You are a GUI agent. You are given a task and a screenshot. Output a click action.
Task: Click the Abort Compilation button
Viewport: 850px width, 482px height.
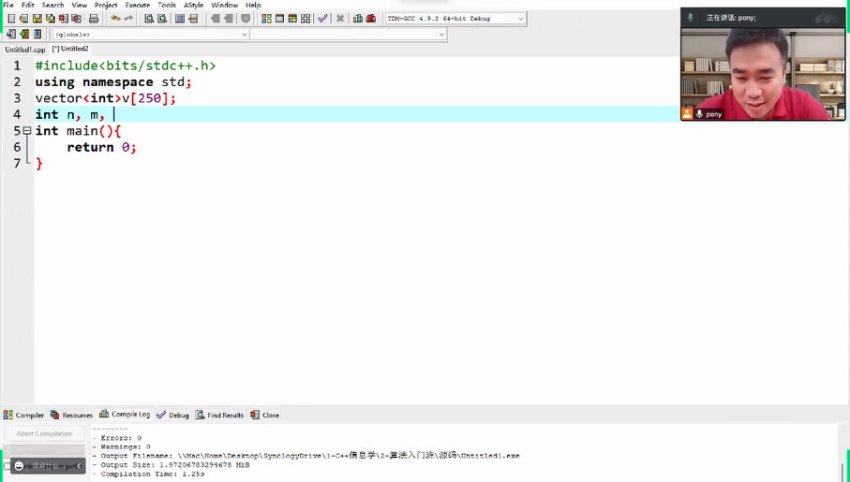pos(45,433)
